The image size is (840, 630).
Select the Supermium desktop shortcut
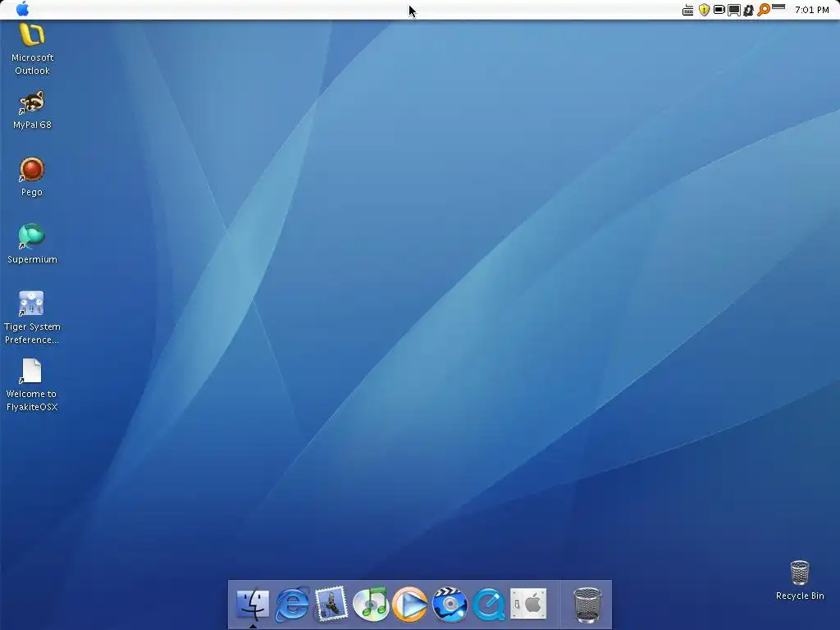(32, 244)
